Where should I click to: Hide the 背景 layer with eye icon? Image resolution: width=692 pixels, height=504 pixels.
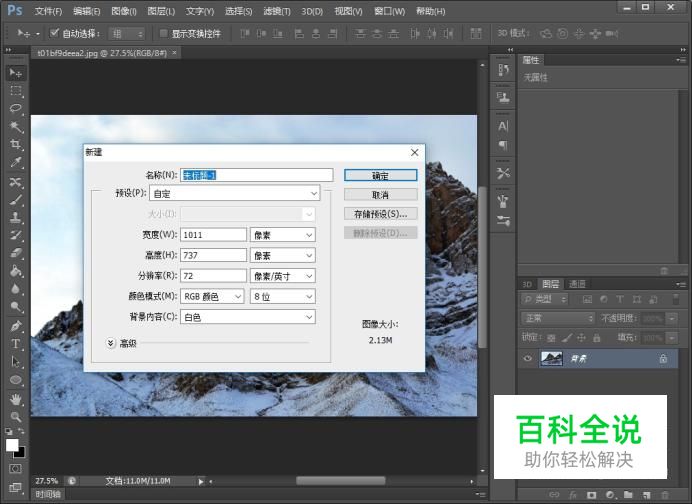tap(527, 359)
